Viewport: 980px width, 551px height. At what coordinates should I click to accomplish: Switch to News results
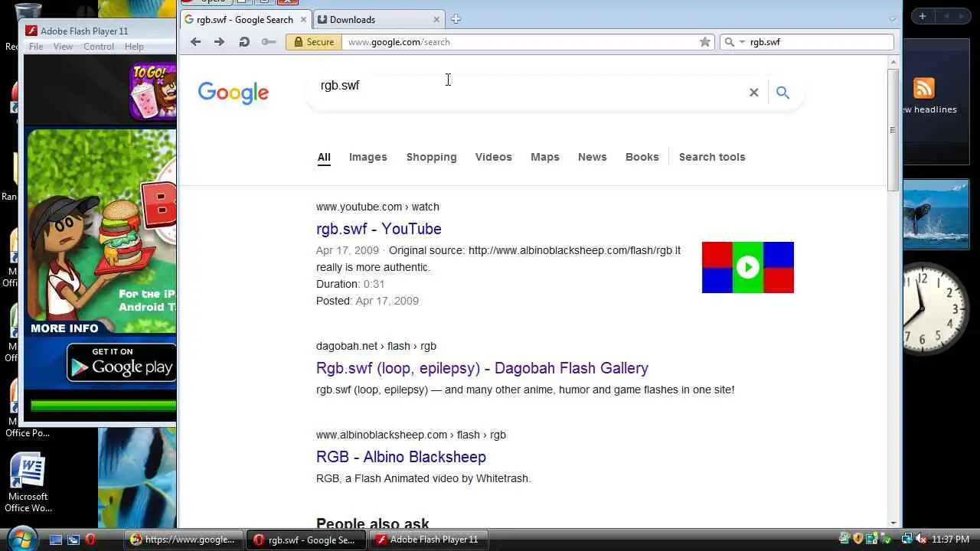[592, 157]
